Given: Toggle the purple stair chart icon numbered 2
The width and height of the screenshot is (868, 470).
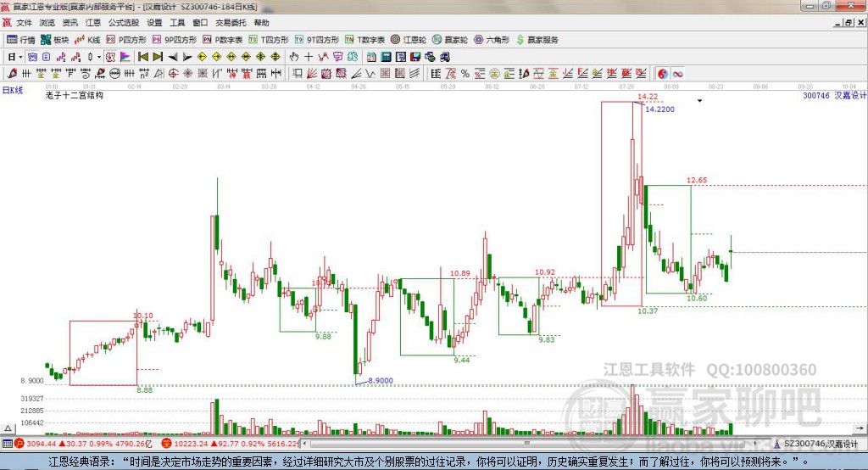Looking at the screenshot, I should (x=61, y=57).
